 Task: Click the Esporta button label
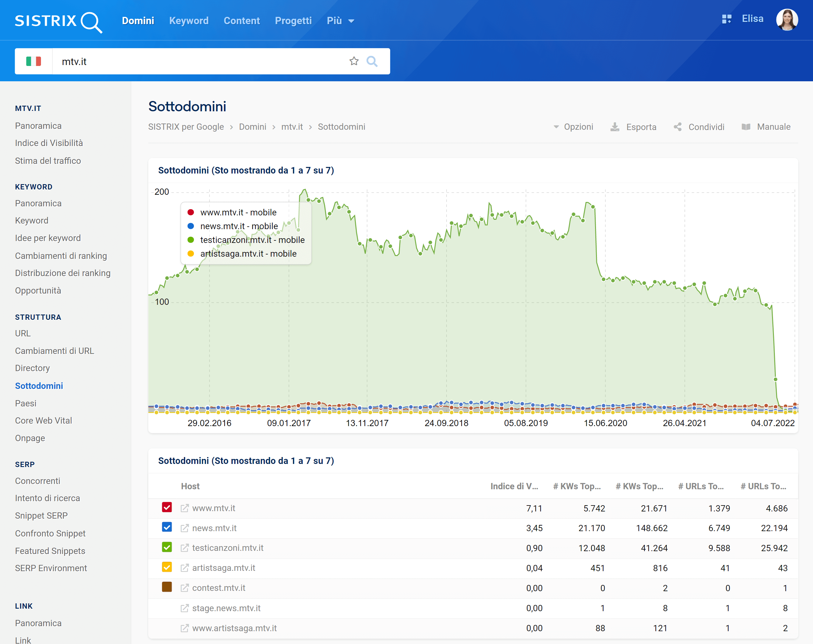click(641, 127)
